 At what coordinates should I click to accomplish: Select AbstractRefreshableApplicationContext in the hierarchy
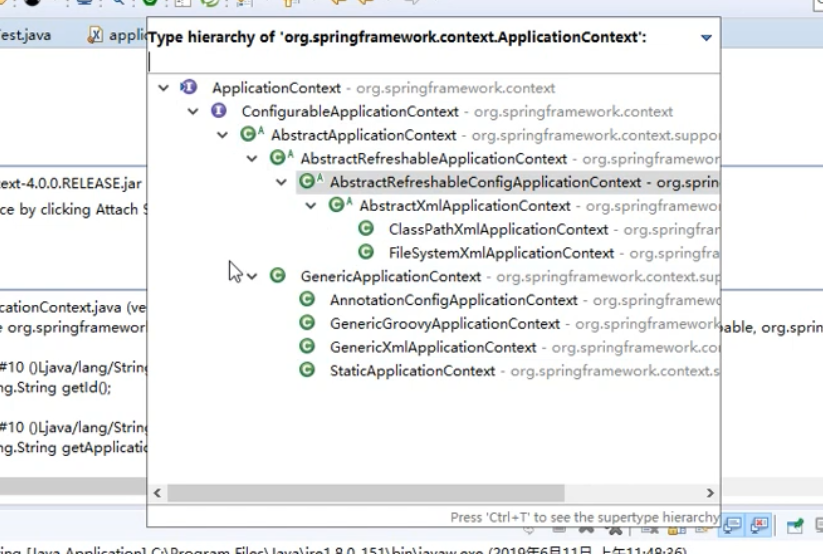click(434, 159)
